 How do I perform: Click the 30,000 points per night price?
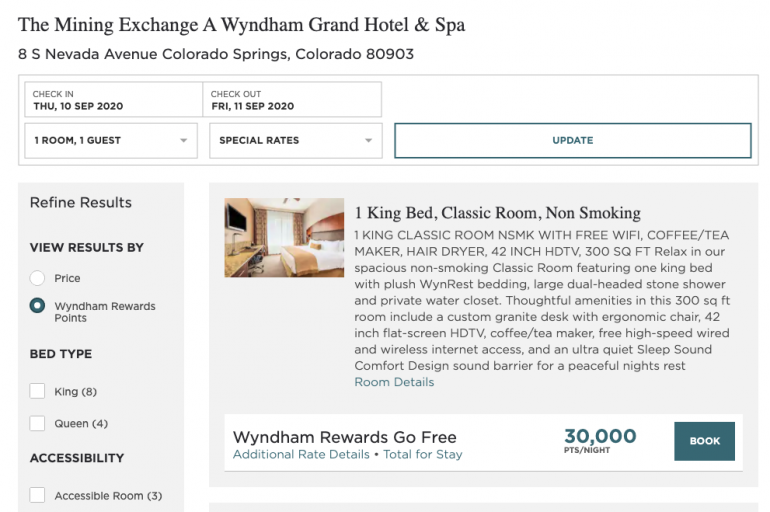point(600,439)
